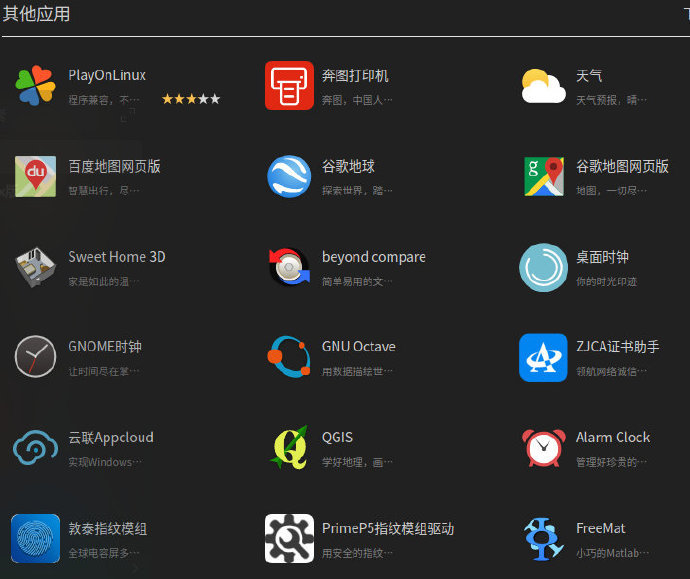Screen dimensions: 690x579
Task: Open the PlayOnLinux four-leaf clover icon
Action: (35, 85)
